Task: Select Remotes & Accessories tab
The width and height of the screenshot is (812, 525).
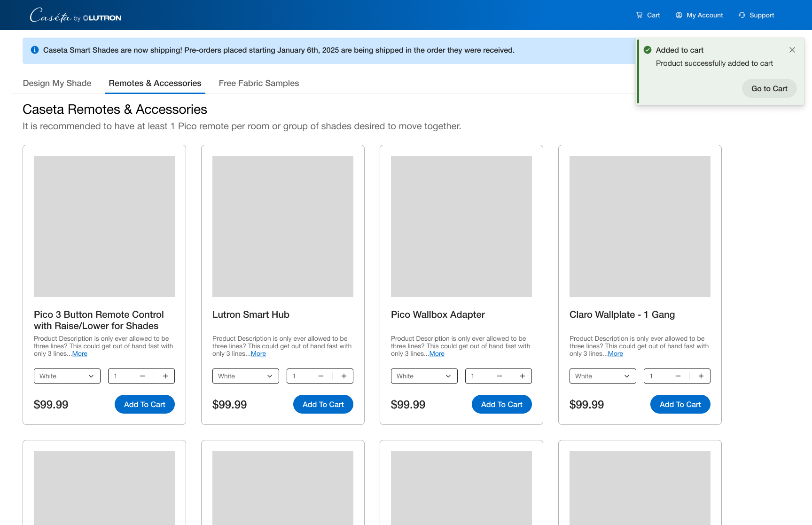Action: point(155,83)
